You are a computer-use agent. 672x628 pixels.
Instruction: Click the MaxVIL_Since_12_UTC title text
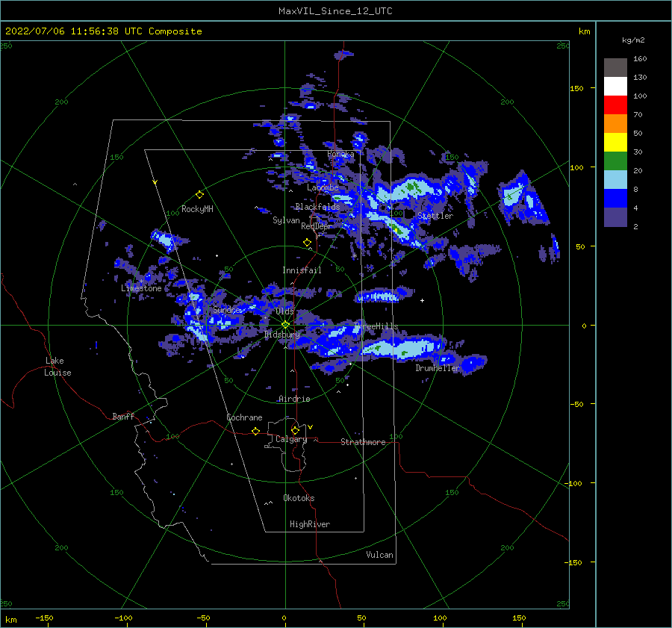click(335, 11)
